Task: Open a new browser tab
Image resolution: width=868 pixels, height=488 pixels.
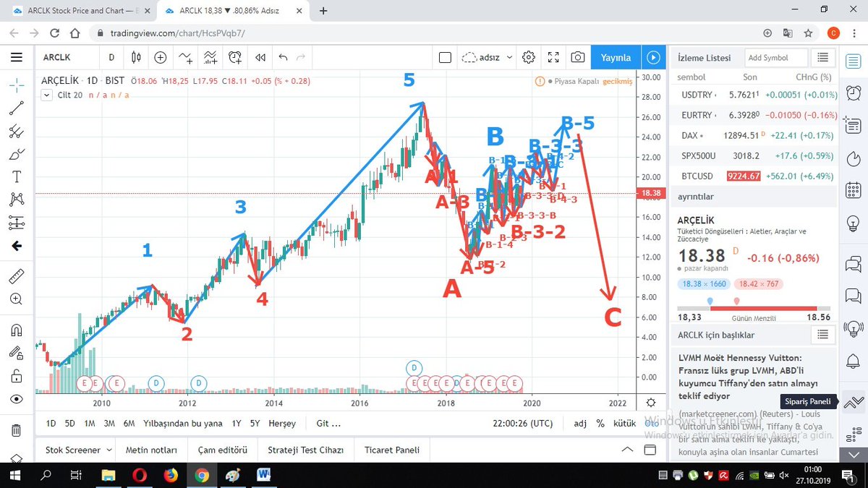Action: point(323,11)
